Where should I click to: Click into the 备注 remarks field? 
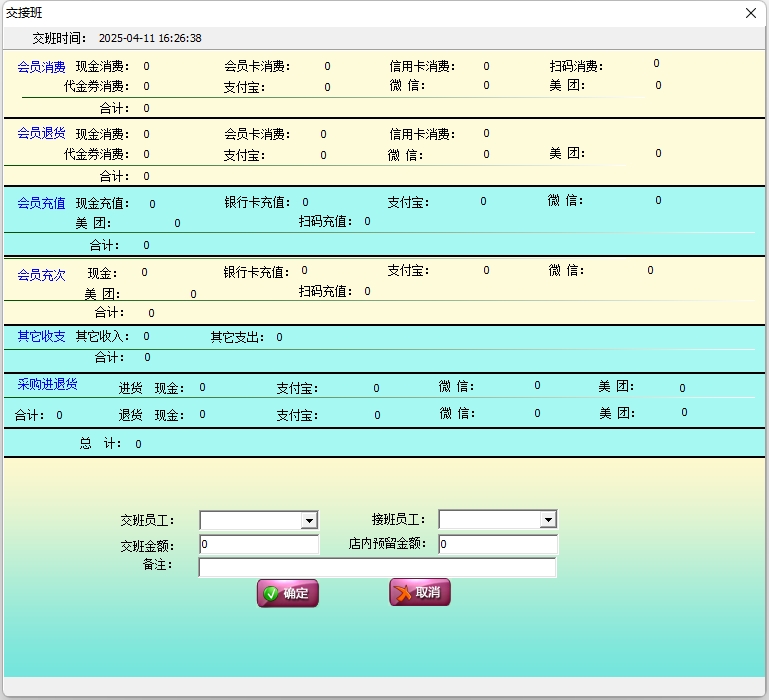point(377,568)
